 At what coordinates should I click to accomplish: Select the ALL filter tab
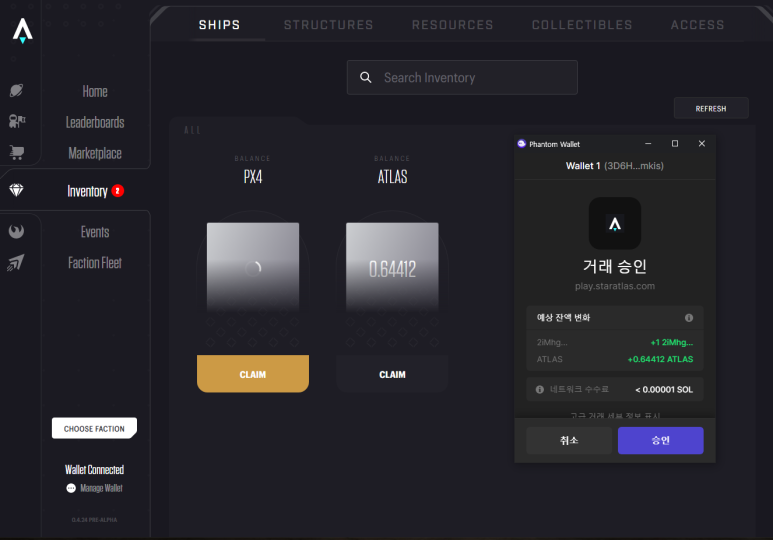(192, 130)
